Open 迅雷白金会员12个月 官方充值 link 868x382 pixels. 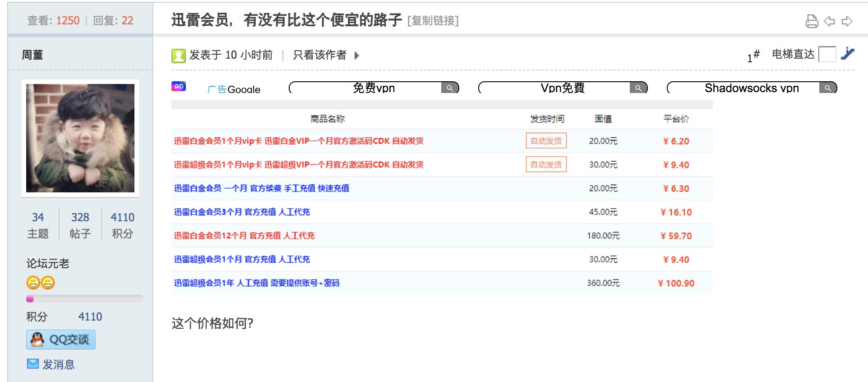(x=245, y=235)
